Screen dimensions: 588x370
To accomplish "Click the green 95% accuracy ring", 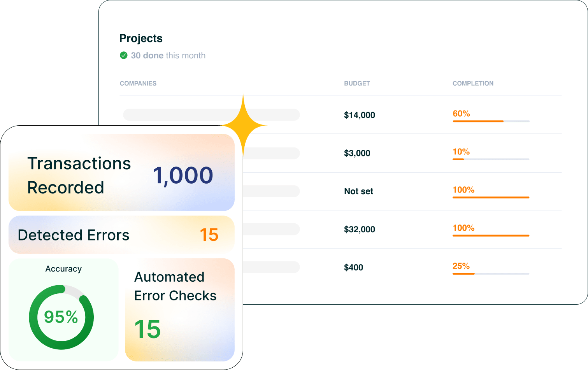I will (x=61, y=317).
